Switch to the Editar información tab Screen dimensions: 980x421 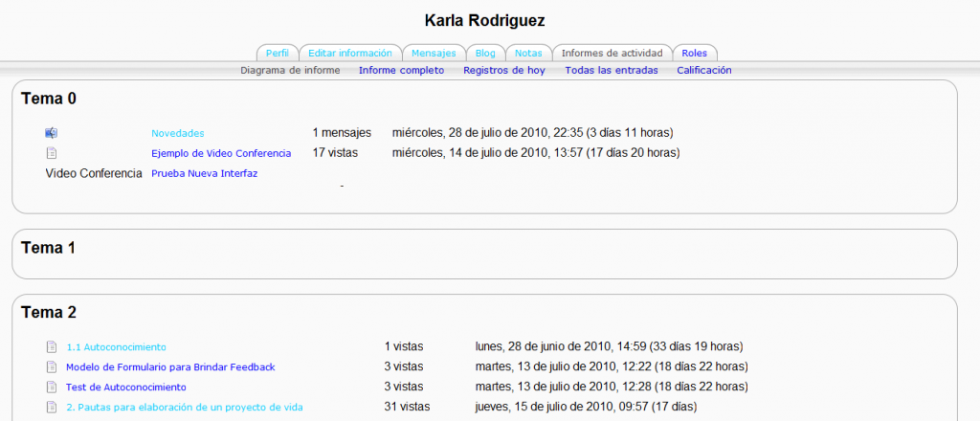click(x=349, y=54)
